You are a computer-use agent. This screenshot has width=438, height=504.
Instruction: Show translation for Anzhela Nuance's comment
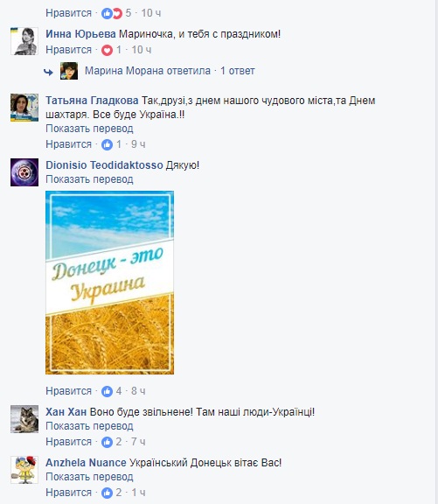[x=89, y=477]
